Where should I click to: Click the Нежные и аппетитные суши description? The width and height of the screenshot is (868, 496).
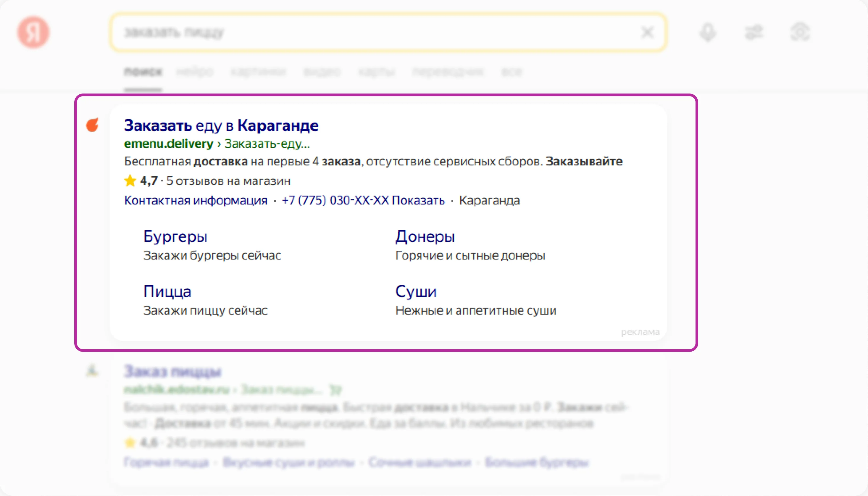point(476,310)
